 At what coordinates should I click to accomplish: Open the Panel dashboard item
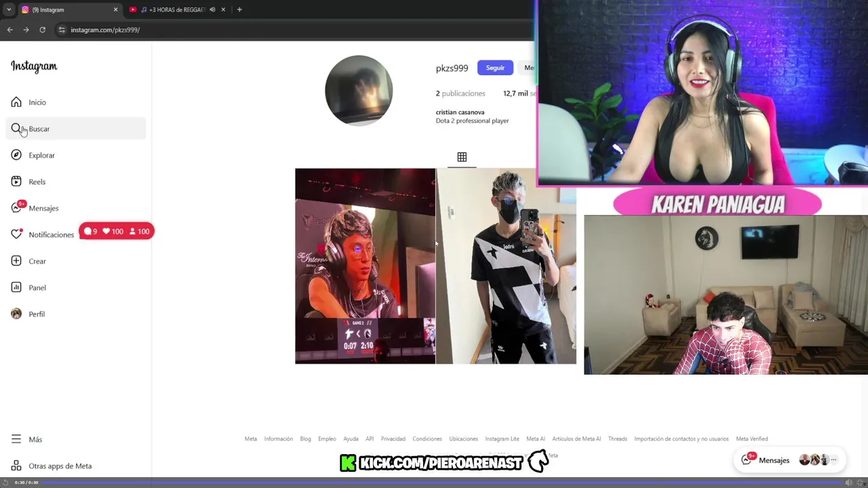pos(76,287)
